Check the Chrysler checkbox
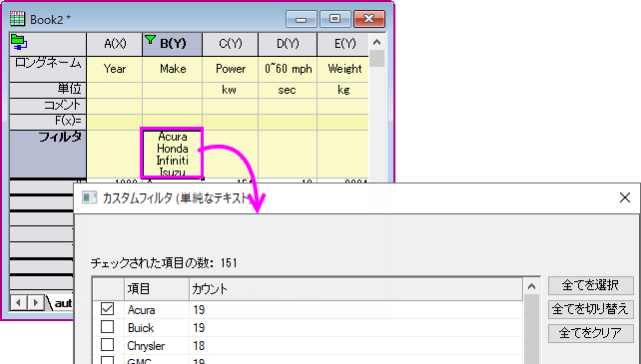This screenshot has width=641, height=364. point(108,345)
